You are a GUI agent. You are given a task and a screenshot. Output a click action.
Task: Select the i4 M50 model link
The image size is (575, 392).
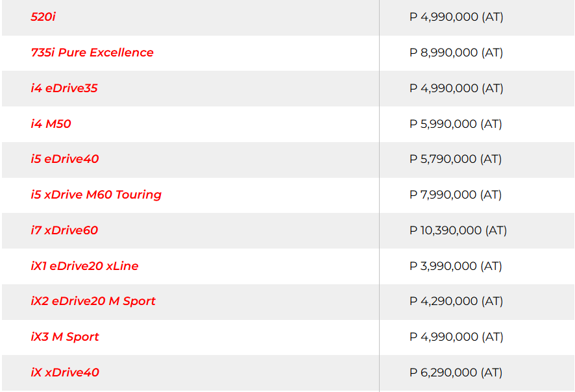pyautogui.click(x=51, y=124)
